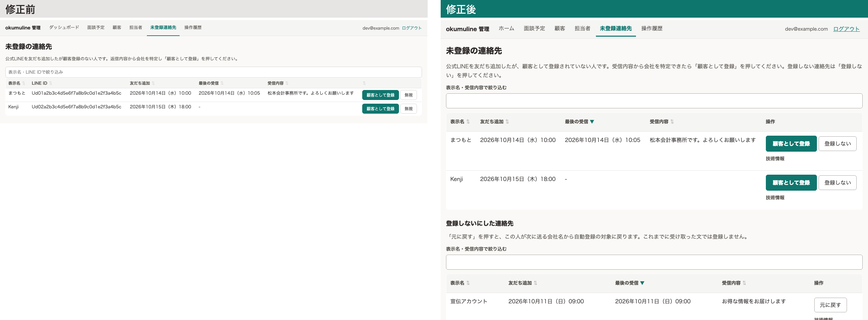
Task: Focus the 表示名・LINE IDで絞り込み filter field
Action: tap(213, 72)
